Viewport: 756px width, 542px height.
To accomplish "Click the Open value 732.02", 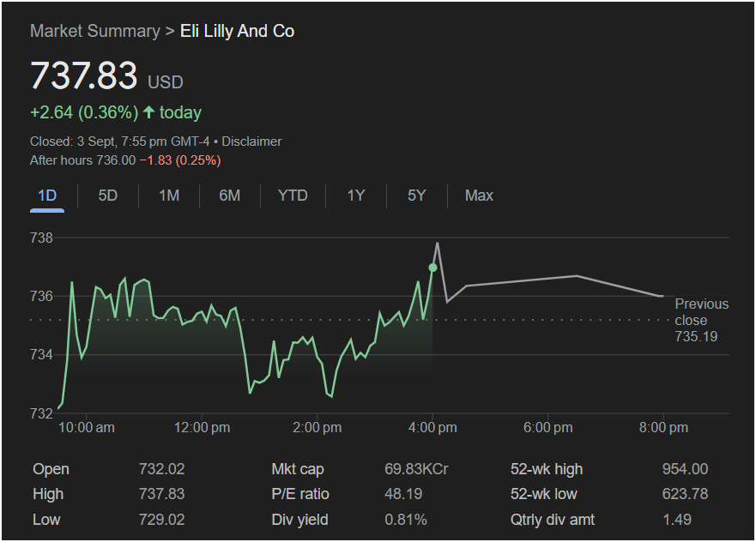I will [x=162, y=469].
